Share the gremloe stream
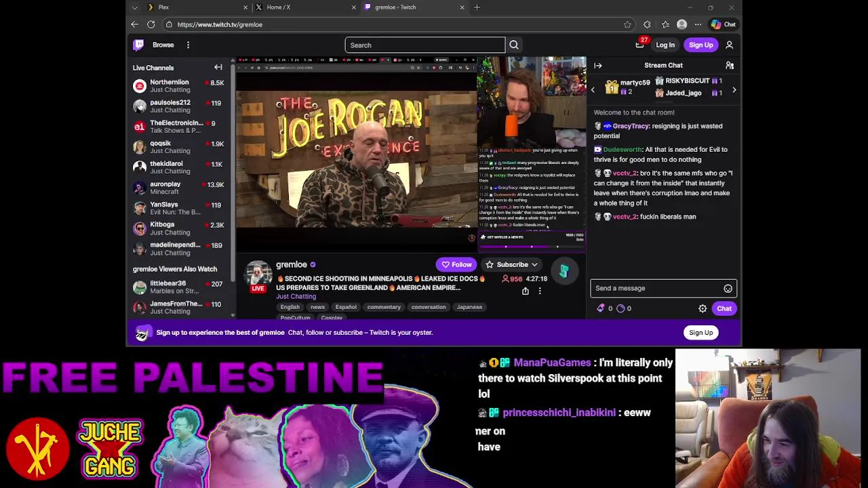Screen dimensions: 868x488 click(x=525, y=291)
